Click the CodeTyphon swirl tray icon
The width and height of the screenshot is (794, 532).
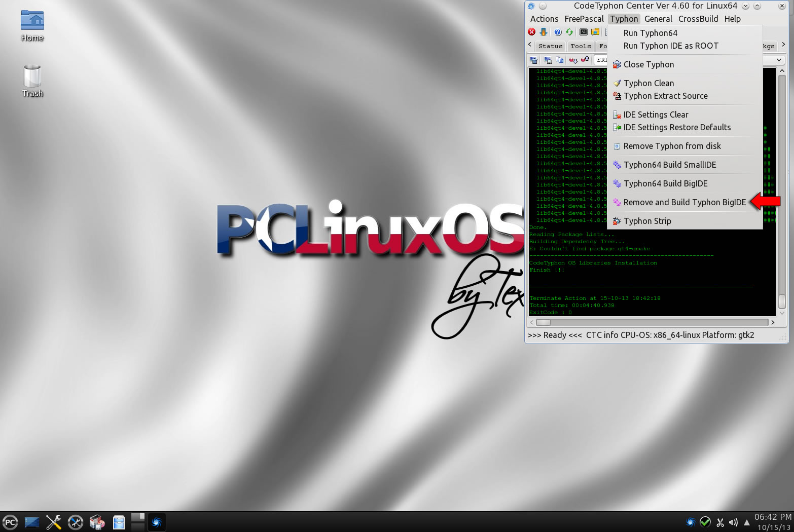[x=690, y=522]
